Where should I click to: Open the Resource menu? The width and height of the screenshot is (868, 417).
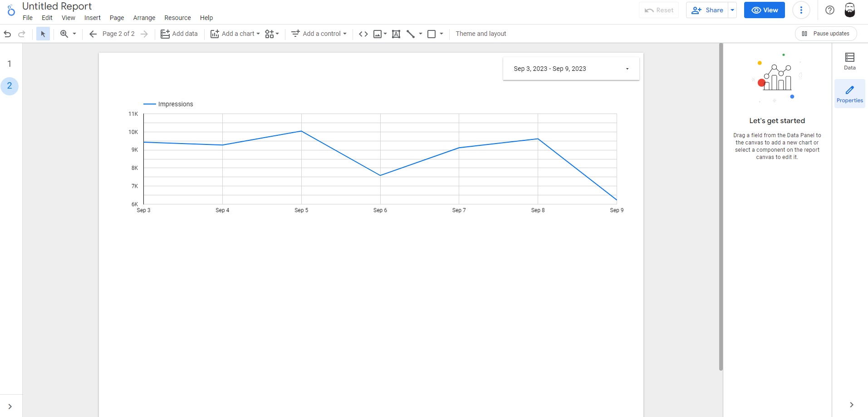tap(177, 18)
